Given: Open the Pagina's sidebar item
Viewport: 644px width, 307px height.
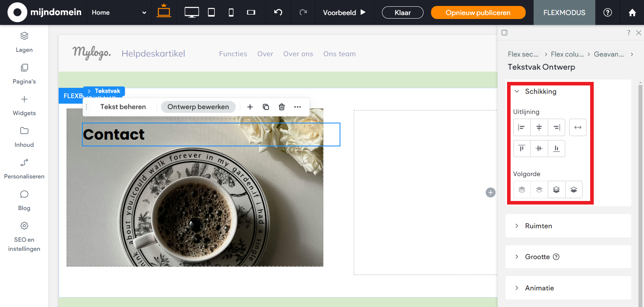Looking at the screenshot, I should point(24,74).
